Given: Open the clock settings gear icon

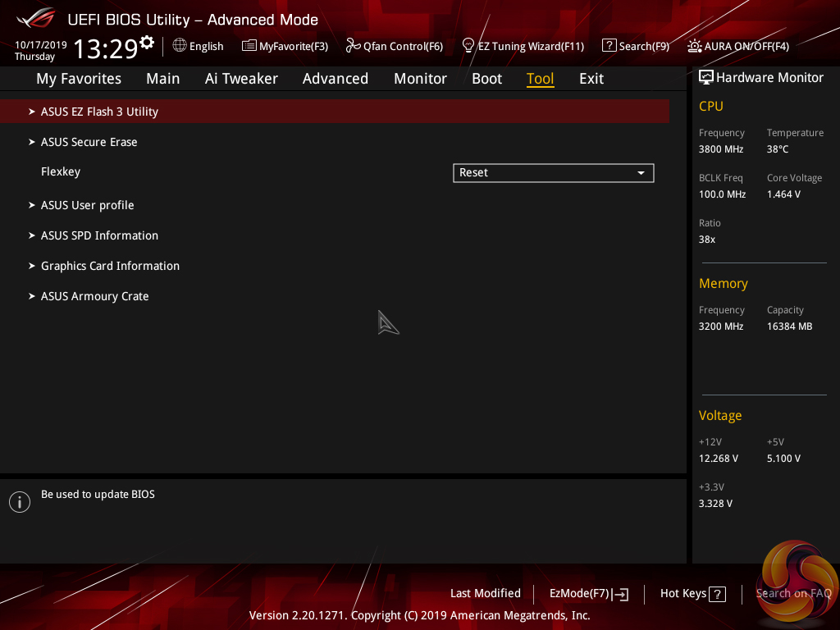Looking at the screenshot, I should 147,42.
